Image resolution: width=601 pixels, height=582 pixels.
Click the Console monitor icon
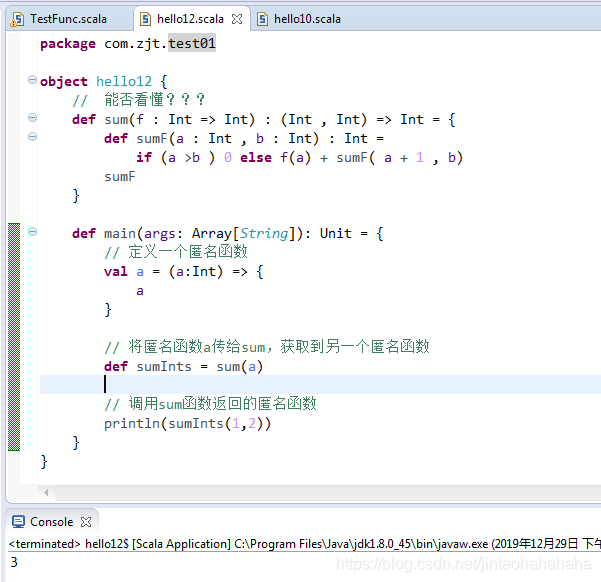[x=18, y=522]
